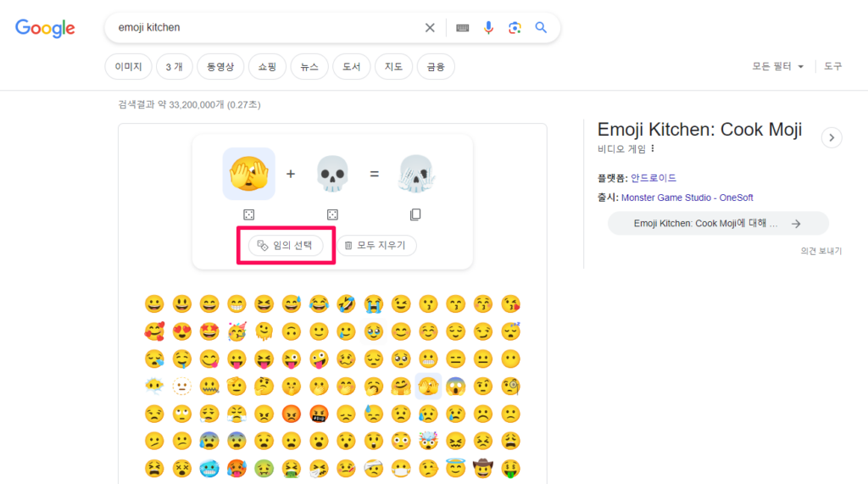This screenshot has width=868, height=484.
Task: Click the 임의 선택 random button
Action: [286, 245]
